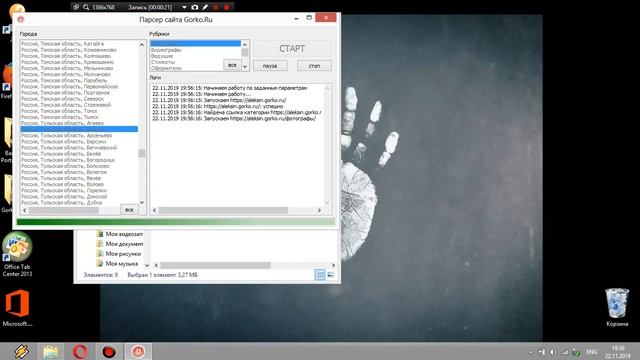
Task: Click log line 'Найдена ссылка категории'
Action: coord(237,112)
